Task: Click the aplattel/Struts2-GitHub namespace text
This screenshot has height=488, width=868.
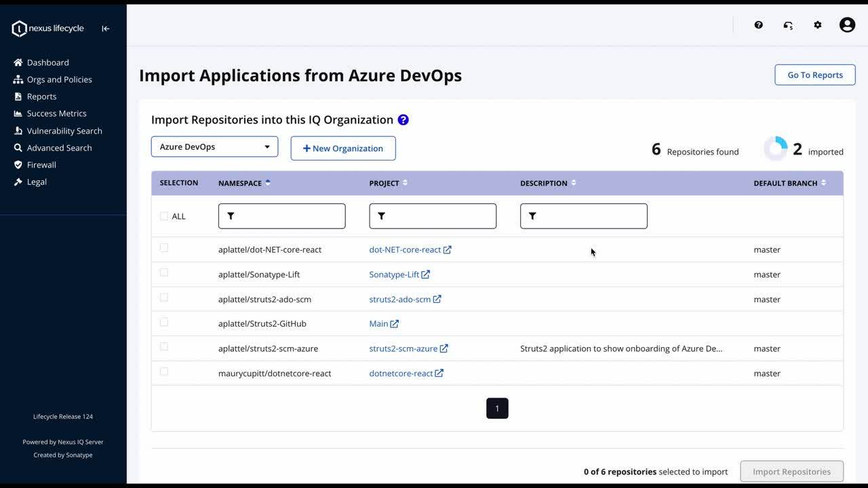Action: coord(262,324)
